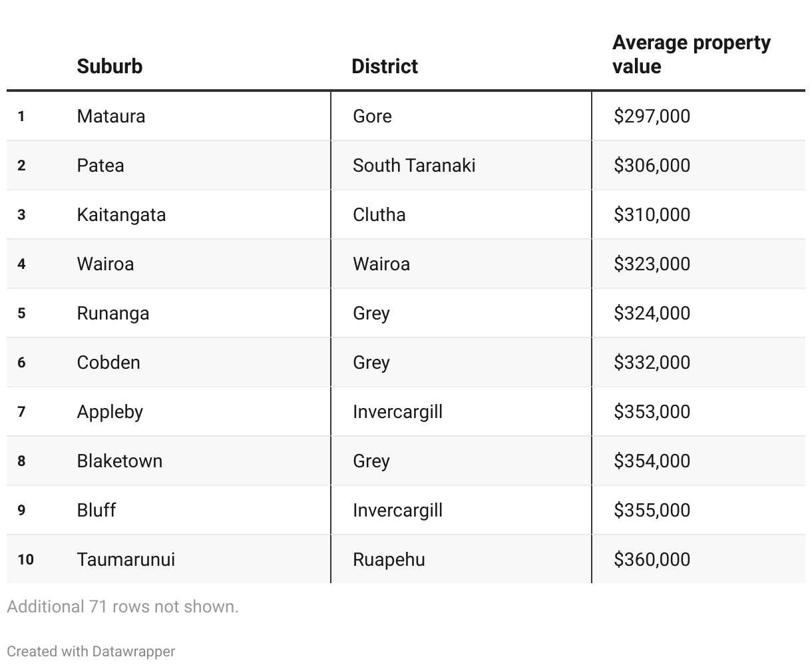The image size is (812, 667).
Task: Click the $323,000 value cell
Action: (652, 264)
